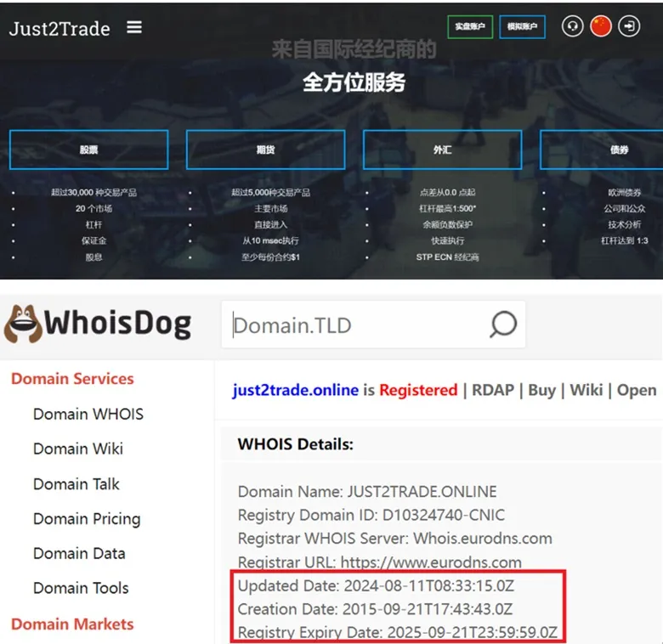Click the Updated Date line
The height and width of the screenshot is (644, 663).
click(x=376, y=586)
